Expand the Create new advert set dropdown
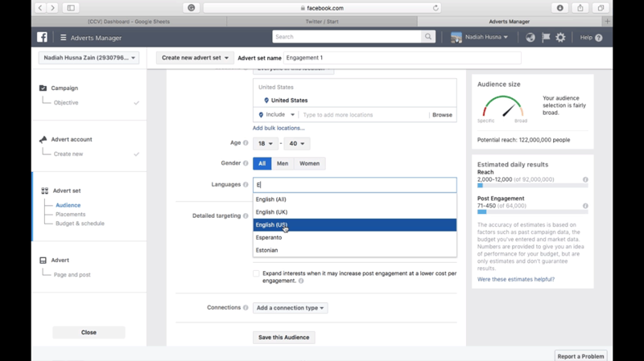Image resolution: width=644 pixels, height=361 pixels. (195, 58)
